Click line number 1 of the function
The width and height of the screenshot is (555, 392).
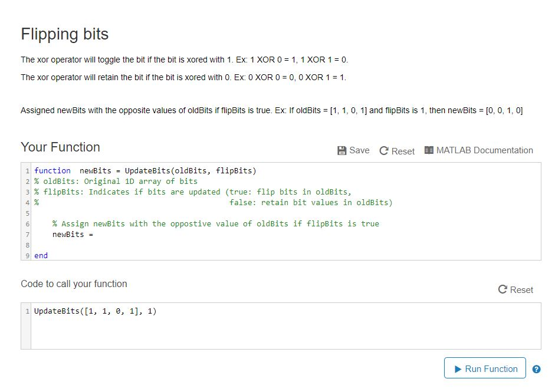click(27, 170)
